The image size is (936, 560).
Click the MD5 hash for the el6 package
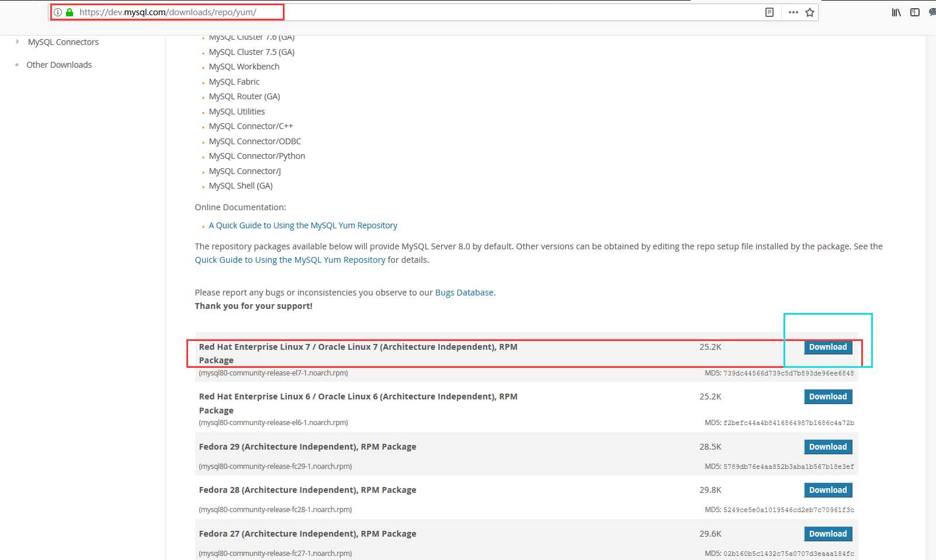click(789, 423)
